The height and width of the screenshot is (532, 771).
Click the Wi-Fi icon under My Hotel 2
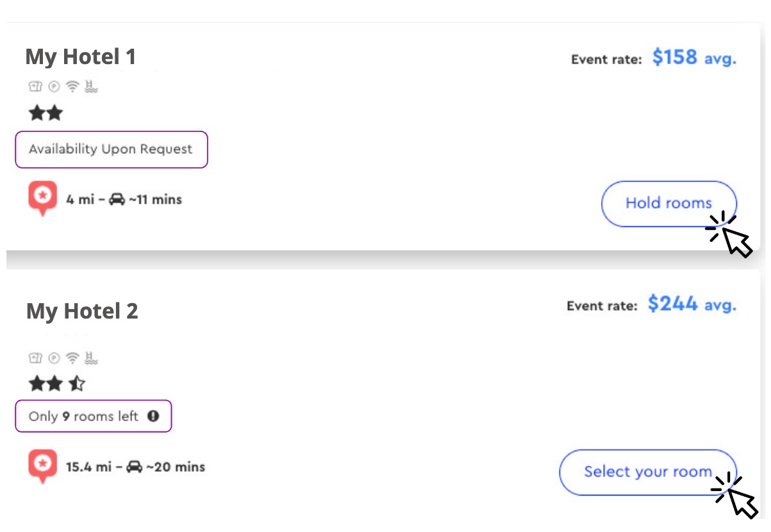[73, 358]
